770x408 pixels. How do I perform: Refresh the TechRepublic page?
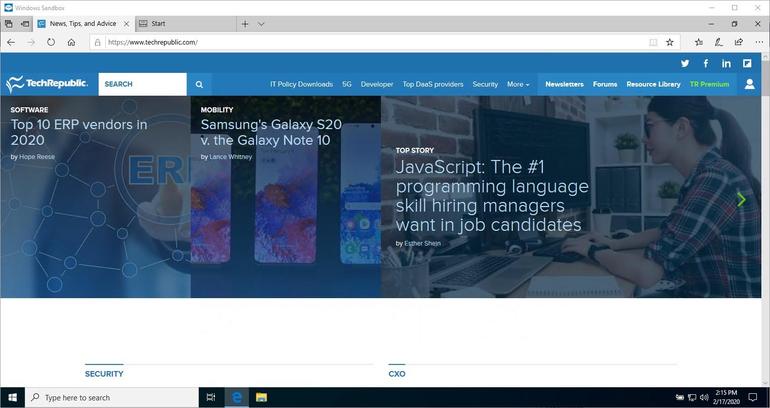[x=51, y=42]
